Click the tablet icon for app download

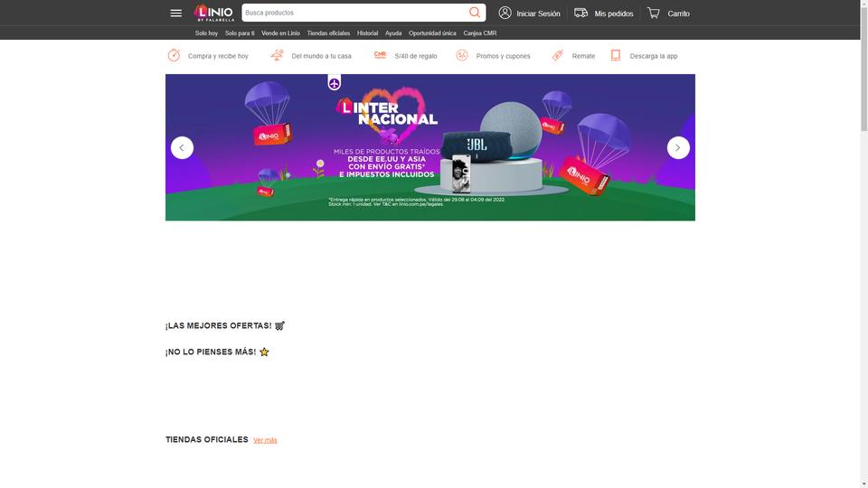(x=616, y=55)
